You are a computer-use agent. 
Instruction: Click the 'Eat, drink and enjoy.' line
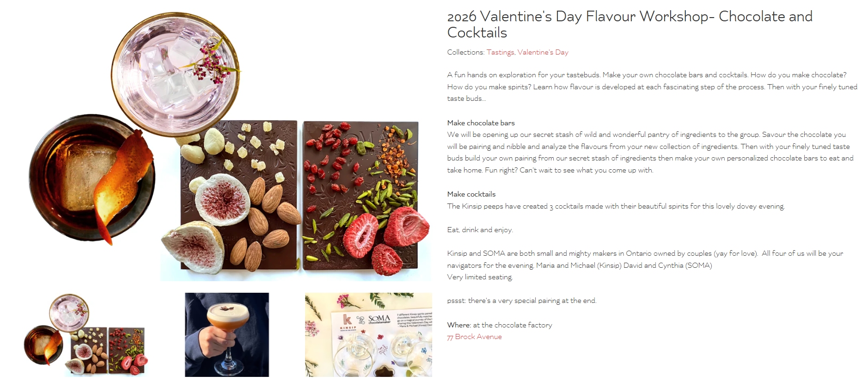pyautogui.click(x=480, y=230)
